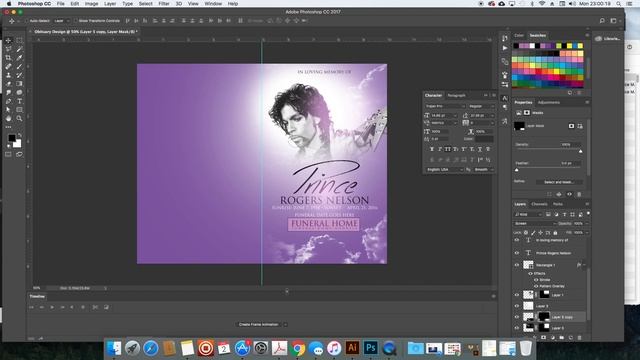This screenshot has width=640, height=360.
Task: Click the search icon in options bar
Action: tap(602, 20)
